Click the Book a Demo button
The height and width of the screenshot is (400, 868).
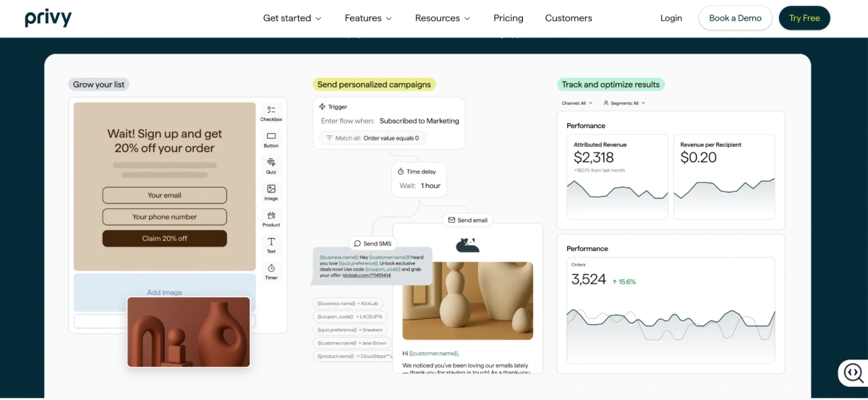[x=735, y=18]
